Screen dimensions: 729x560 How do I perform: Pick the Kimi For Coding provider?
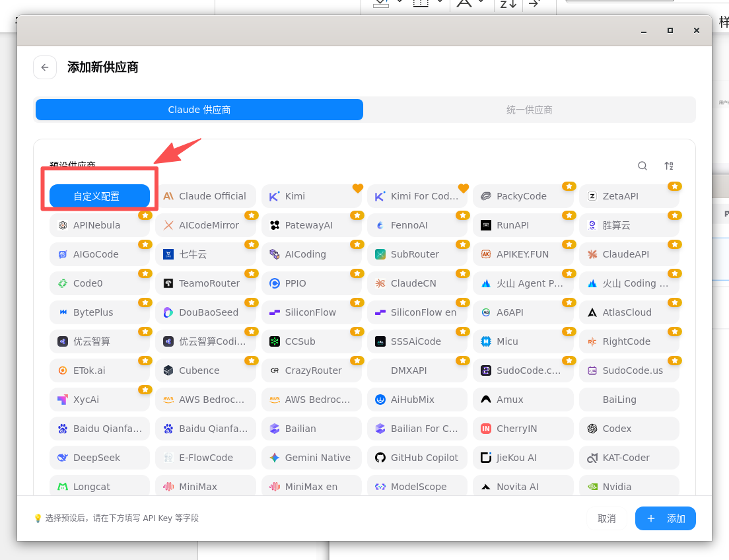417,196
